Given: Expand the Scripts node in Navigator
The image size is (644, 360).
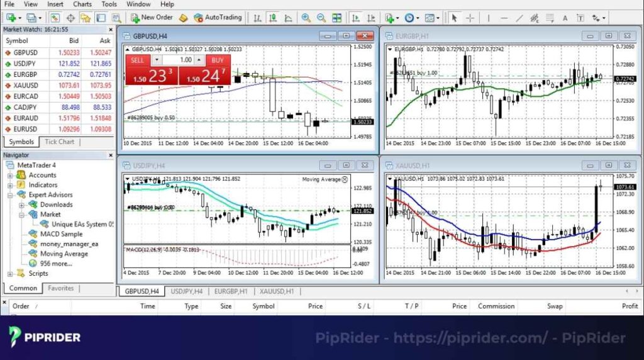Looking at the screenshot, I should (x=10, y=274).
